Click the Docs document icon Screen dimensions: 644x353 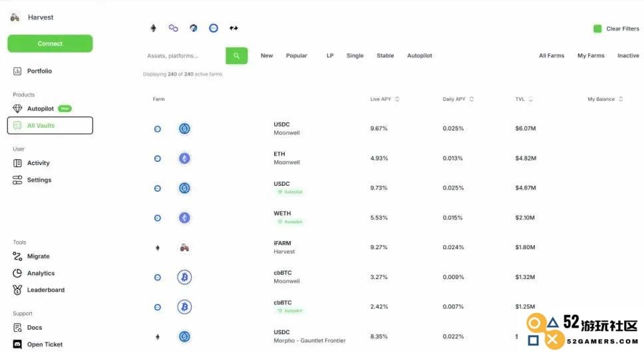[17, 328]
